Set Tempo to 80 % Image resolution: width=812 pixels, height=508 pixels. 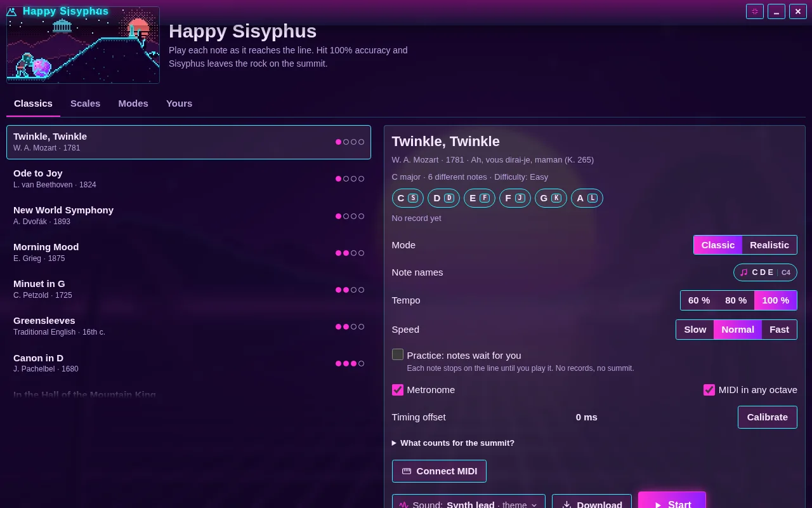click(x=736, y=300)
